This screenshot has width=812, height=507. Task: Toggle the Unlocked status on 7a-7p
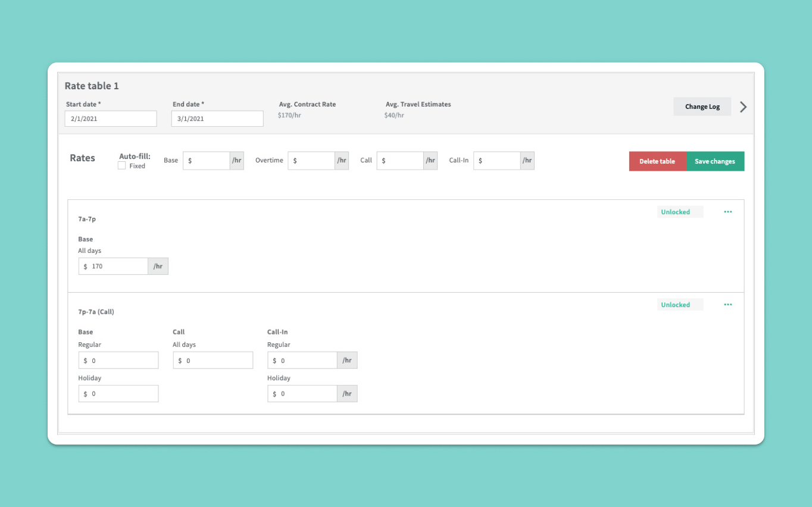pyautogui.click(x=680, y=212)
